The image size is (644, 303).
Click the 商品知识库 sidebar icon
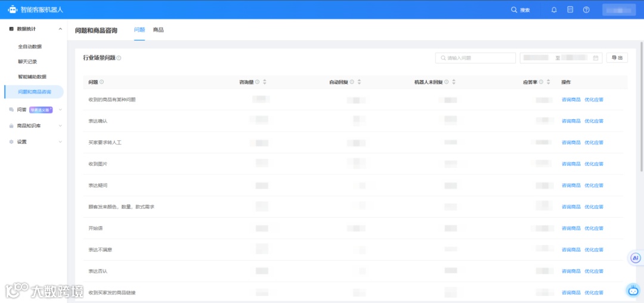(x=11, y=126)
